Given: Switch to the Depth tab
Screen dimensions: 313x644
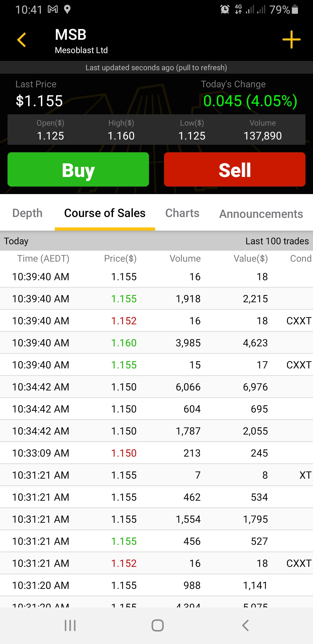Looking at the screenshot, I should [28, 213].
